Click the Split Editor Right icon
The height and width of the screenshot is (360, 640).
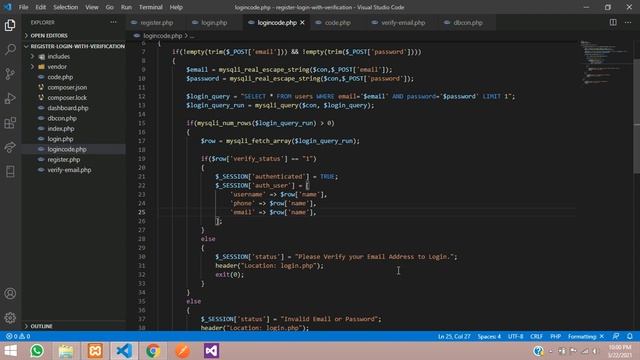click(613, 22)
